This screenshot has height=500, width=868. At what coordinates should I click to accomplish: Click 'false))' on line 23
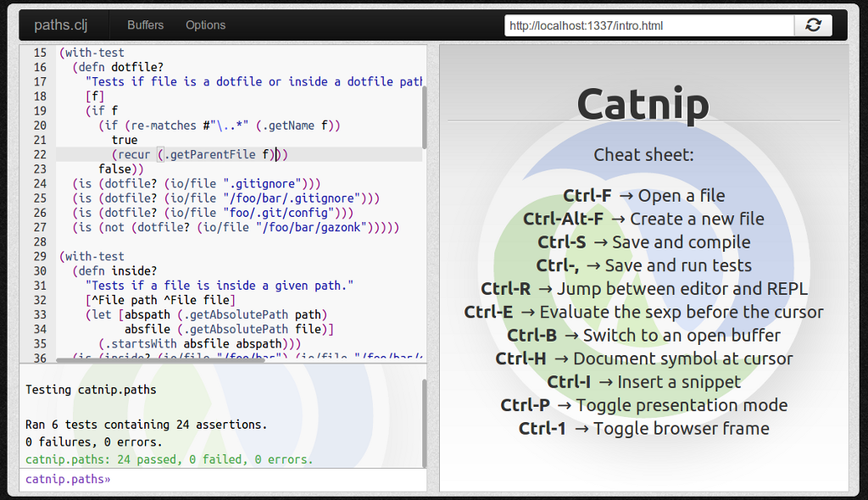(x=121, y=169)
